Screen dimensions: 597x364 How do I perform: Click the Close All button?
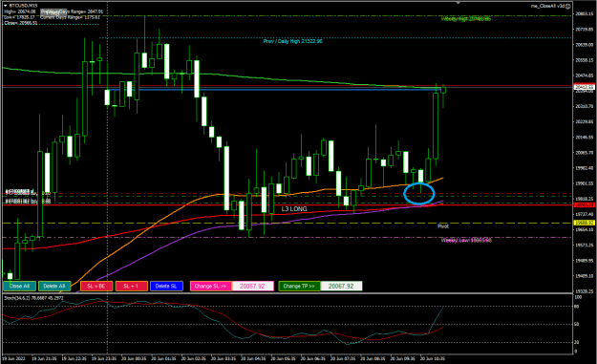pos(19,286)
